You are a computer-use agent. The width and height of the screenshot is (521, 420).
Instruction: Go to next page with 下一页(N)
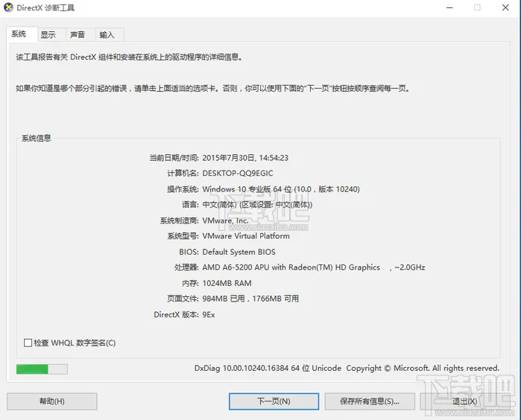point(274,401)
